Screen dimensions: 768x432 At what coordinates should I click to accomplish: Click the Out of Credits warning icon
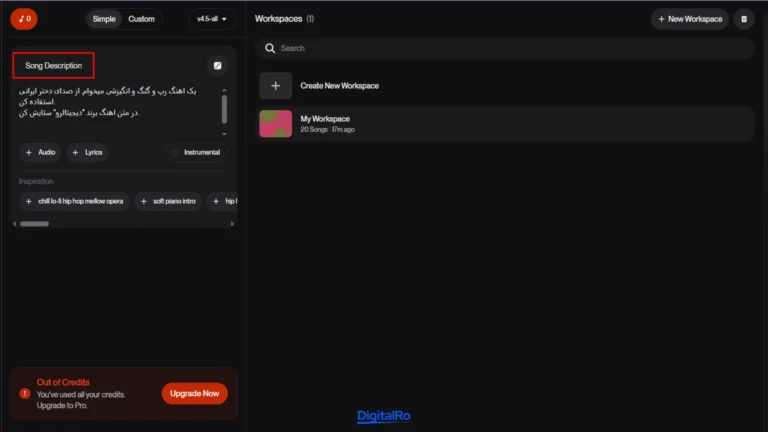25,393
